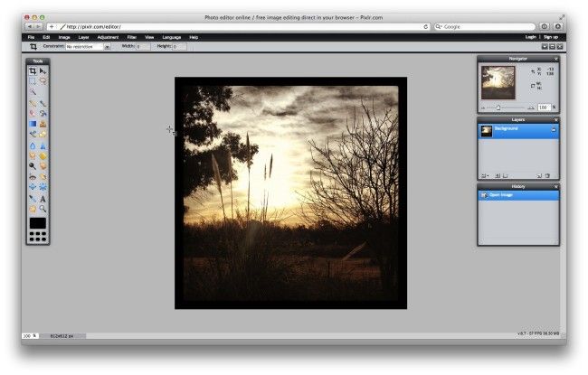
Task: Close the Navigator panel
Action: point(555,59)
